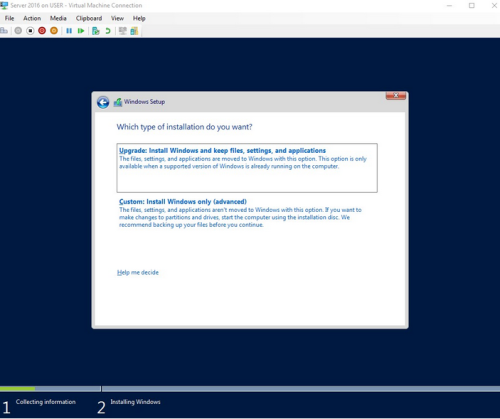The height and width of the screenshot is (419, 500).
Task: Open the View menu
Action: (117, 18)
